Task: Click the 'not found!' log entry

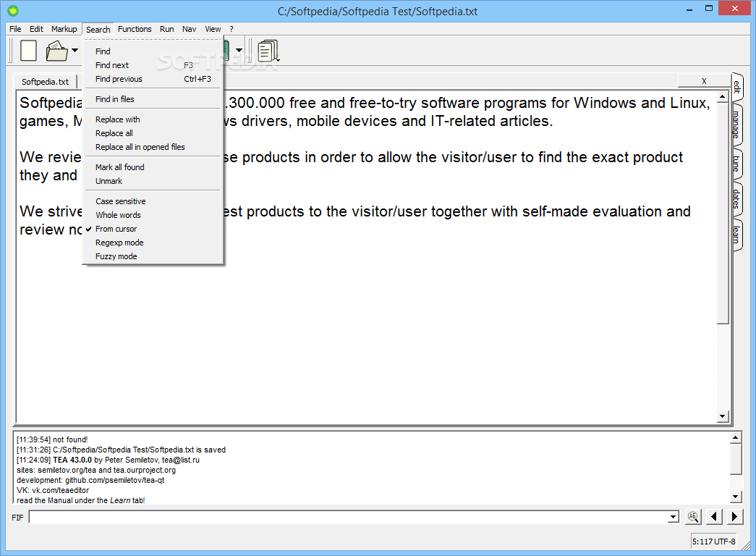Action: pyautogui.click(x=52, y=439)
